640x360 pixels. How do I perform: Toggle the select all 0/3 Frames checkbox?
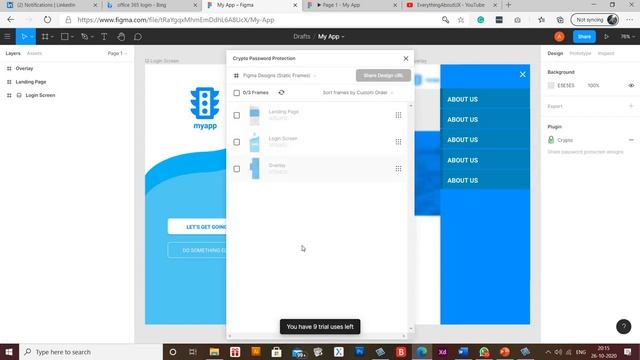pyautogui.click(x=236, y=93)
